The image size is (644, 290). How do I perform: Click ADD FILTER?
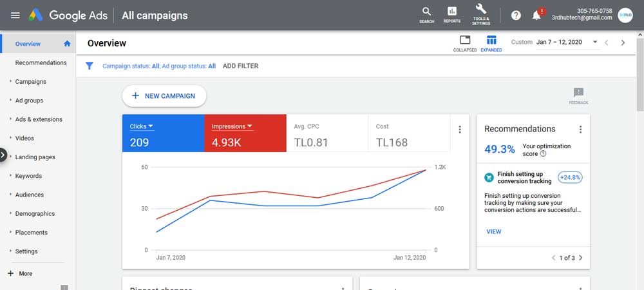(x=240, y=66)
